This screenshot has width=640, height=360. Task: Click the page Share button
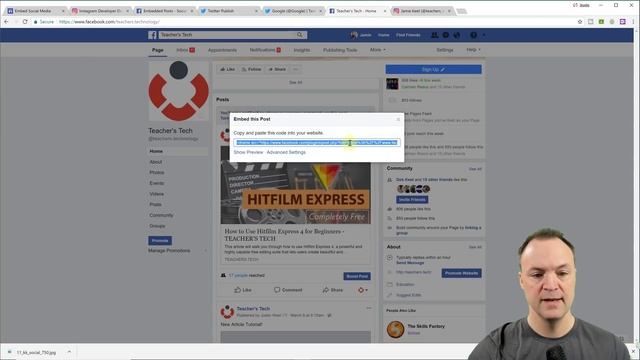(277, 69)
